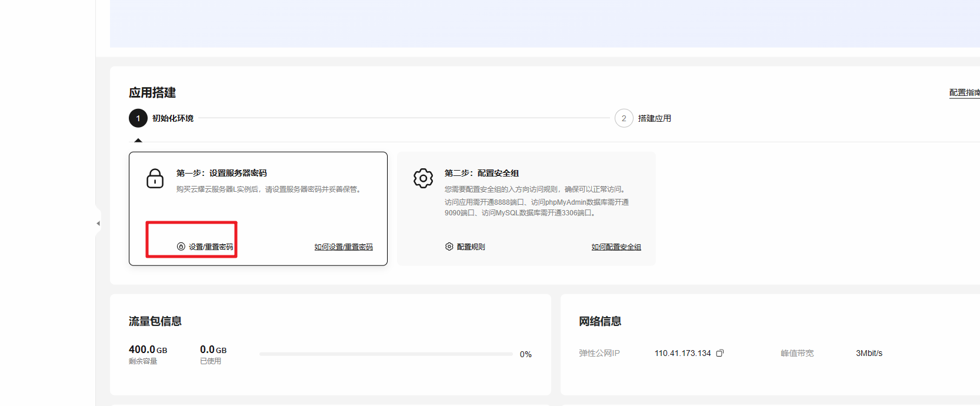The height and width of the screenshot is (406, 980).
Task: Open the 配置指南 link
Action: 965,92
